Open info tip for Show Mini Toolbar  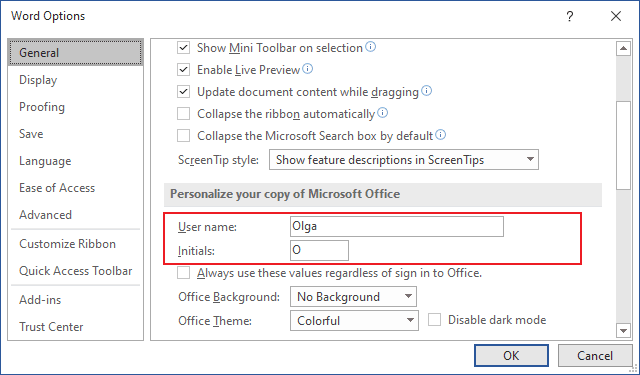click(x=370, y=47)
